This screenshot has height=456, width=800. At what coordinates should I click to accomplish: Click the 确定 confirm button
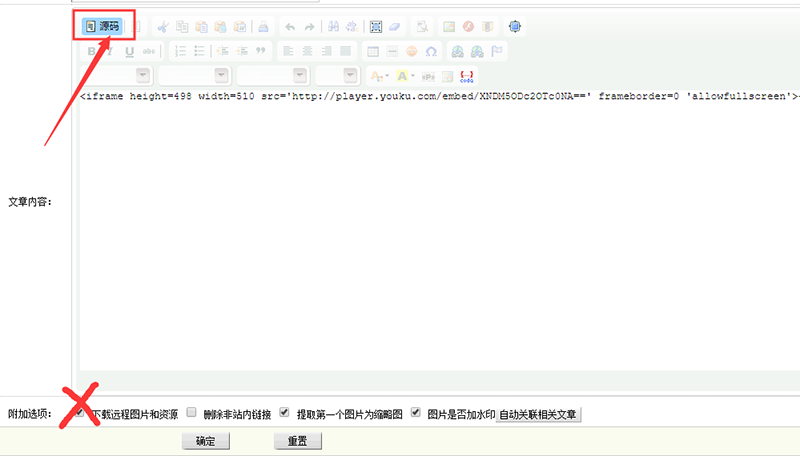[206, 441]
